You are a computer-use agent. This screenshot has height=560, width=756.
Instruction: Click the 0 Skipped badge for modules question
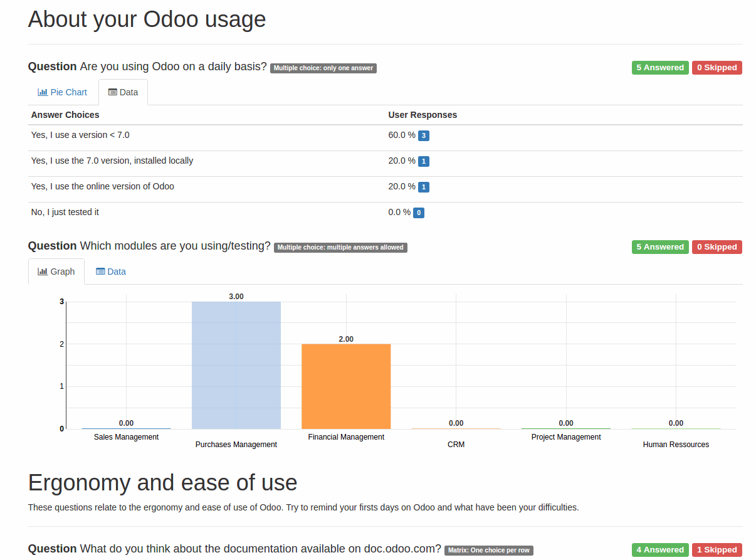point(717,247)
